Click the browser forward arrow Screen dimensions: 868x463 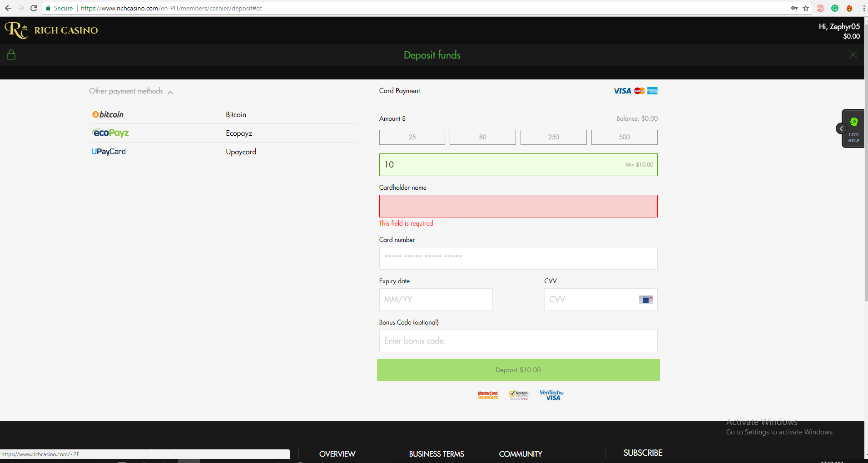coord(21,8)
